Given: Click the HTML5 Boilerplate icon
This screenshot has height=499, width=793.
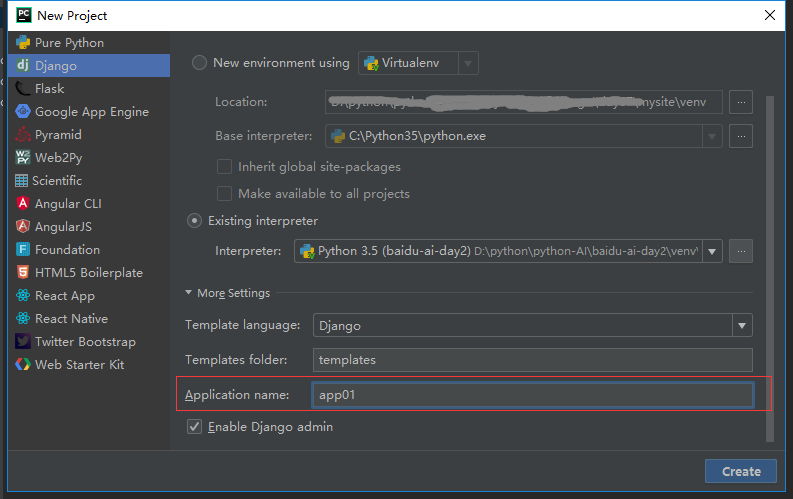Looking at the screenshot, I should (23, 272).
